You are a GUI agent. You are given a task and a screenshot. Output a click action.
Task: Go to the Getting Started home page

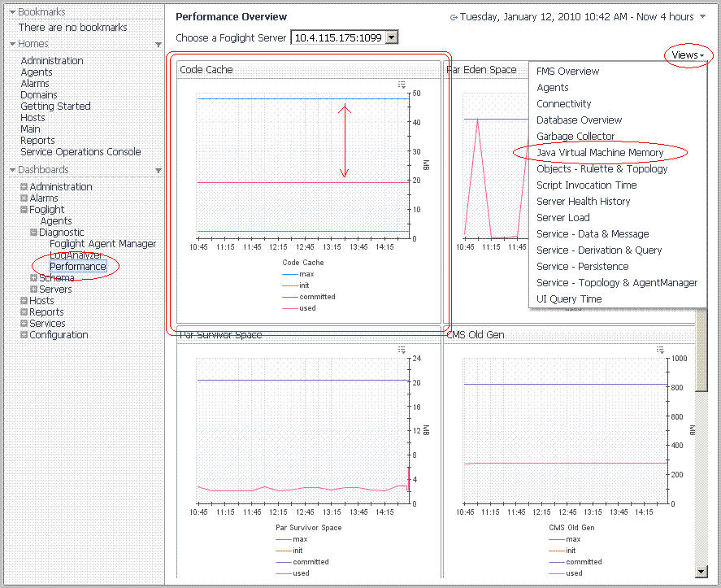pyautogui.click(x=55, y=107)
